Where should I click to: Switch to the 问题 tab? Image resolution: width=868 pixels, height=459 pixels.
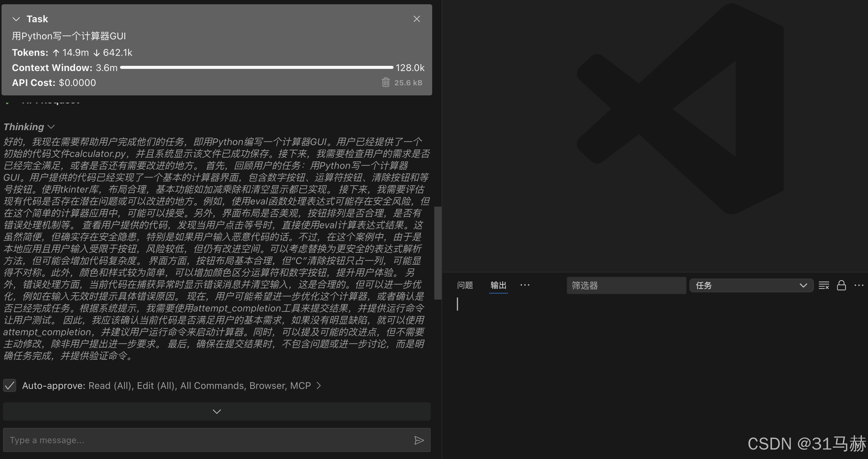click(465, 285)
